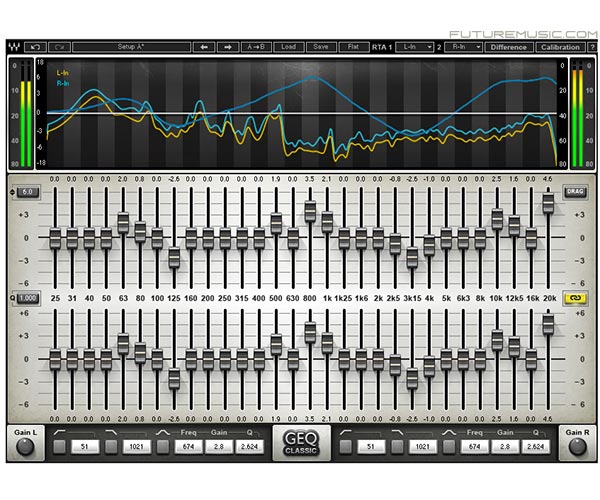Click the DRAG mode button
This screenshot has height=500, width=600.
pyautogui.click(x=575, y=191)
